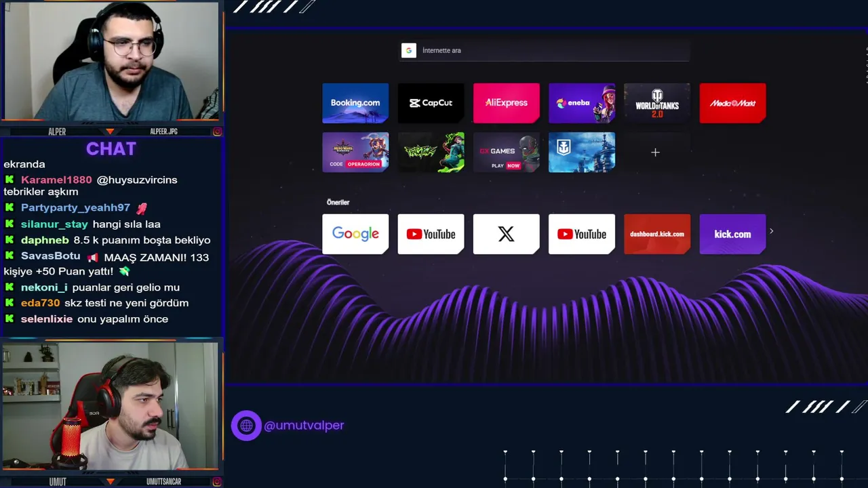Screen dimensions: 868x488
Task: Click the ALPER name label
Action: [x=57, y=131]
